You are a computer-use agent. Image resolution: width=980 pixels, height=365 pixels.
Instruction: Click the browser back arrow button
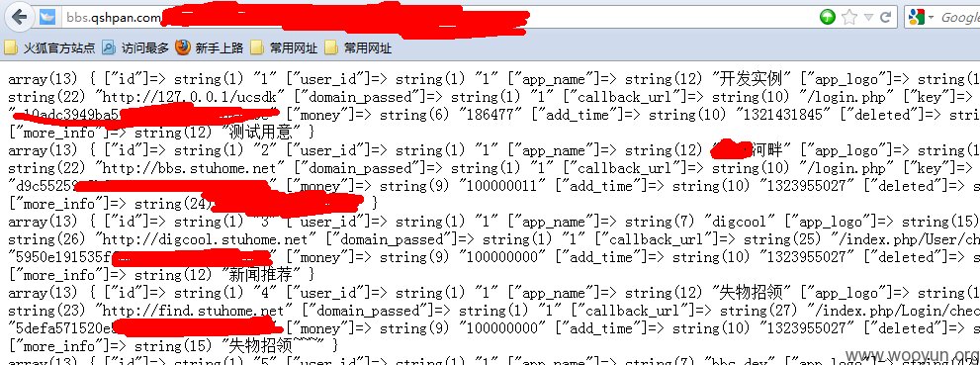19,17
